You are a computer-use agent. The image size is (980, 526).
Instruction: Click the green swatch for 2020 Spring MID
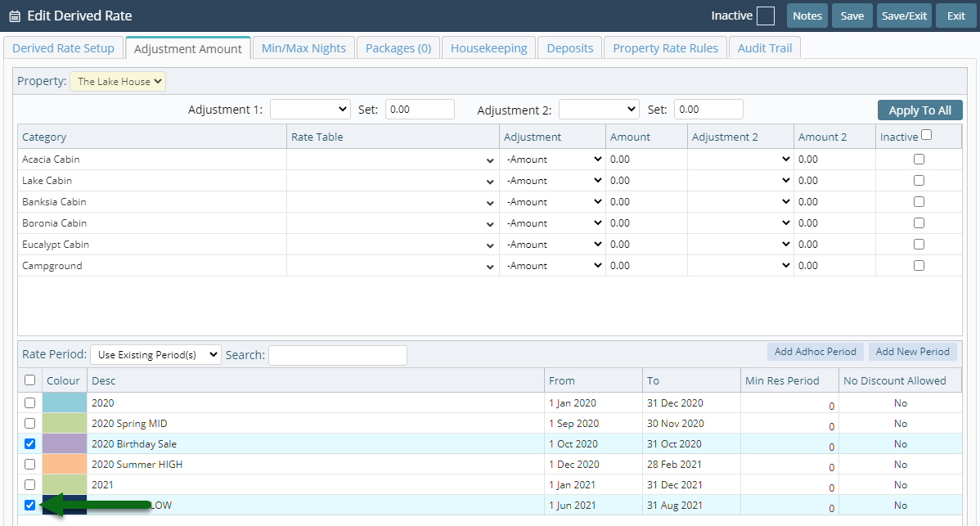[65, 424]
